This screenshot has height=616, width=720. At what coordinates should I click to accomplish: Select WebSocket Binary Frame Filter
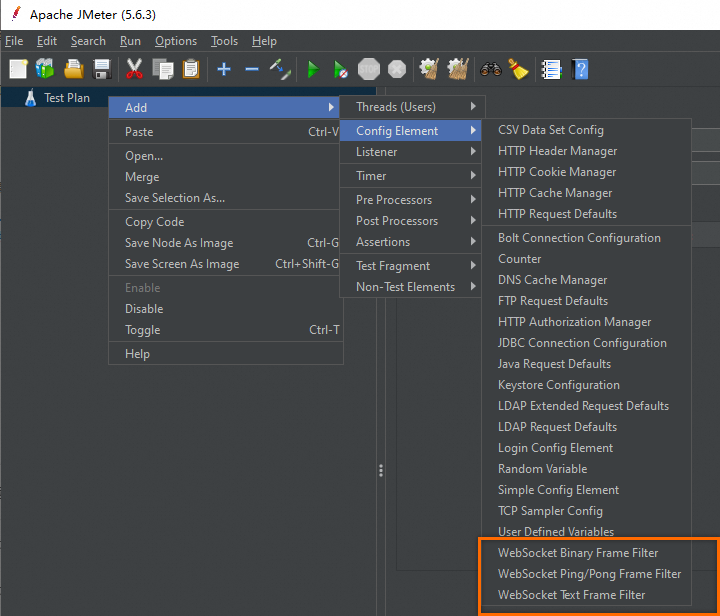coord(578,553)
